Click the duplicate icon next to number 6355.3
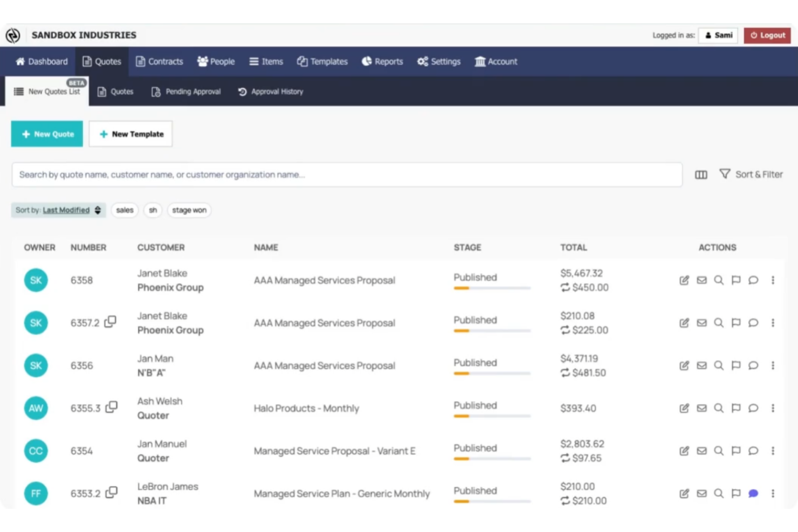Viewport: 798px width, 532px height. 111,408
